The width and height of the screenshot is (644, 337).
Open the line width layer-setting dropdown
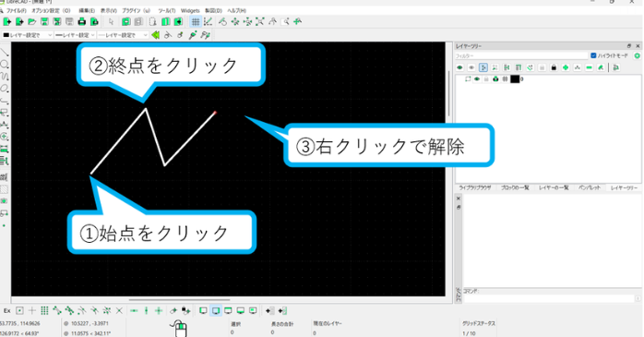click(x=75, y=35)
